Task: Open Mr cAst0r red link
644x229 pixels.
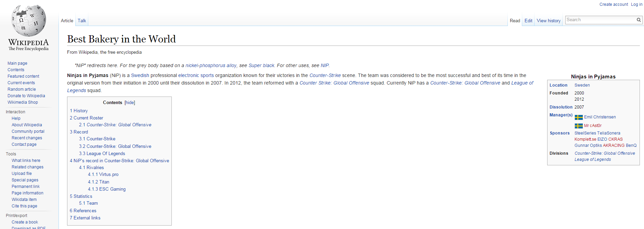Action: pyautogui.click(x=593, y=126)
